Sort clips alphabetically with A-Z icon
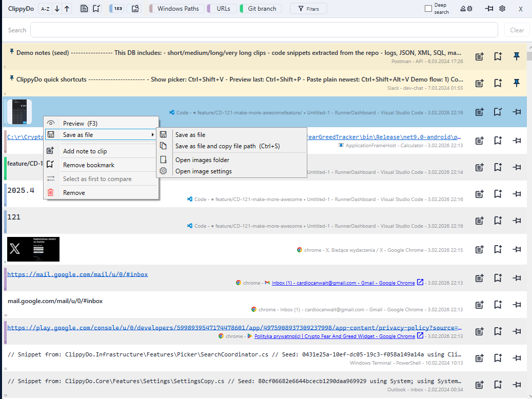This screenshot has width=532, height=399. 45,8
